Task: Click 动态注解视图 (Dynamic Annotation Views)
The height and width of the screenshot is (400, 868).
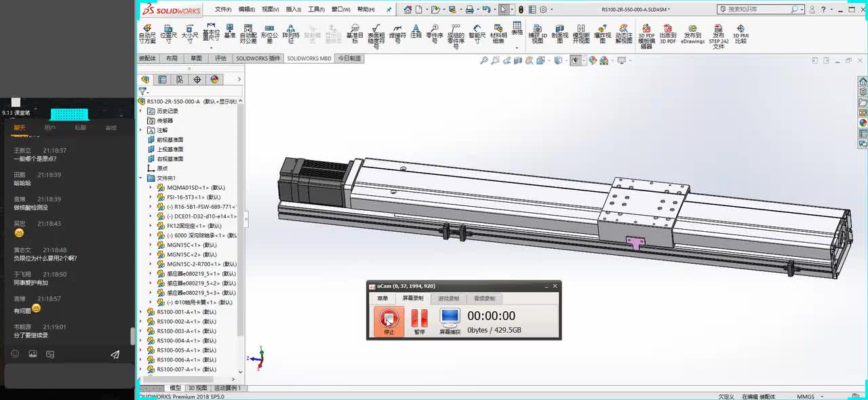Action: [x=624, y=34]
